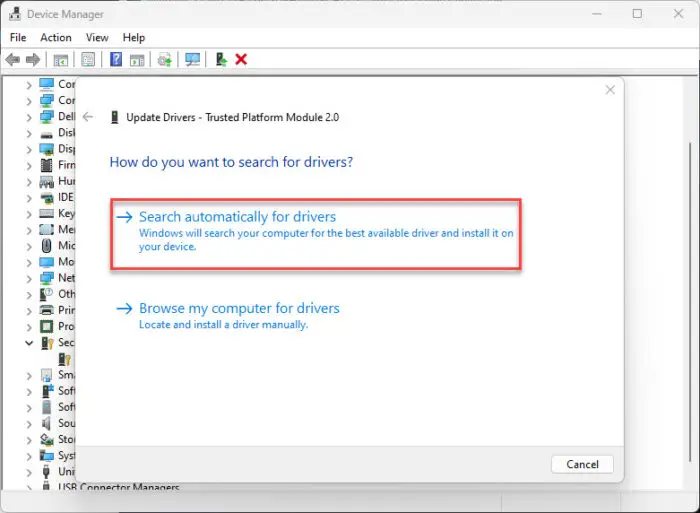Toggle the Show/Hide Console Tree toolbar icon
The height and width of the screenshot is (513, 700).
[x=61, y=60]
